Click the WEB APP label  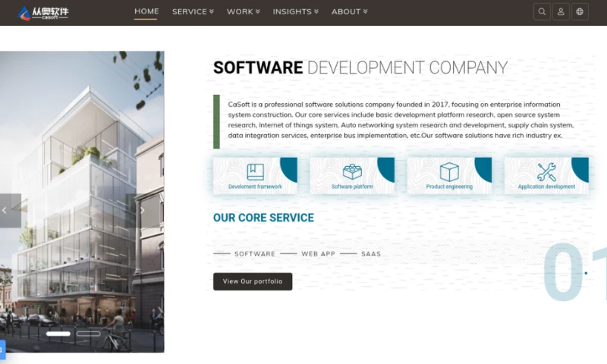318,254
